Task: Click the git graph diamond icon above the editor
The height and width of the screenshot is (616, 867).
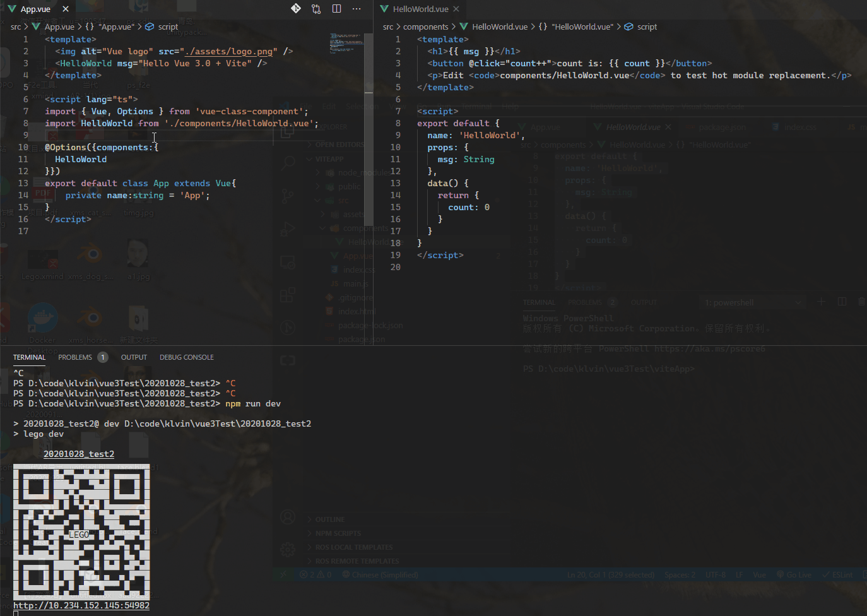Action: [295, 8]
